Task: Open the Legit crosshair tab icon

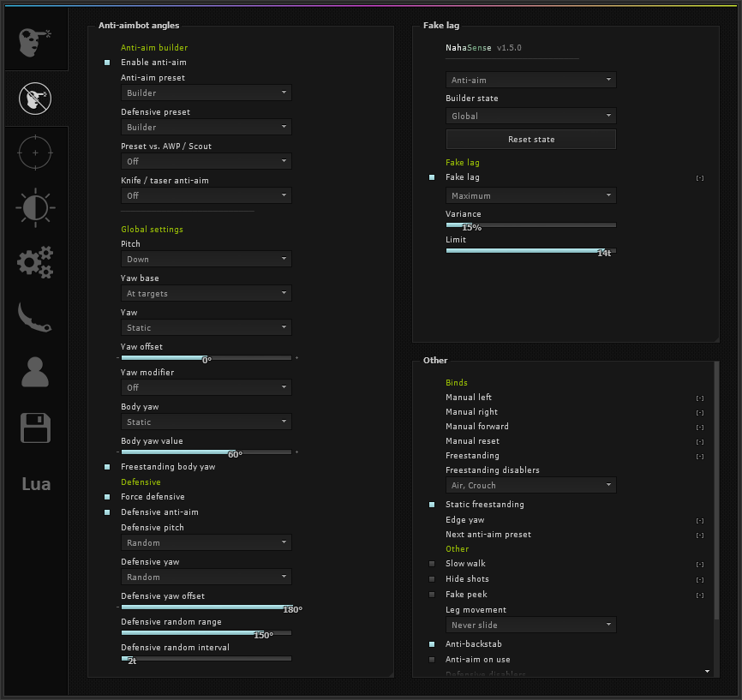Action: click(35, 153)
